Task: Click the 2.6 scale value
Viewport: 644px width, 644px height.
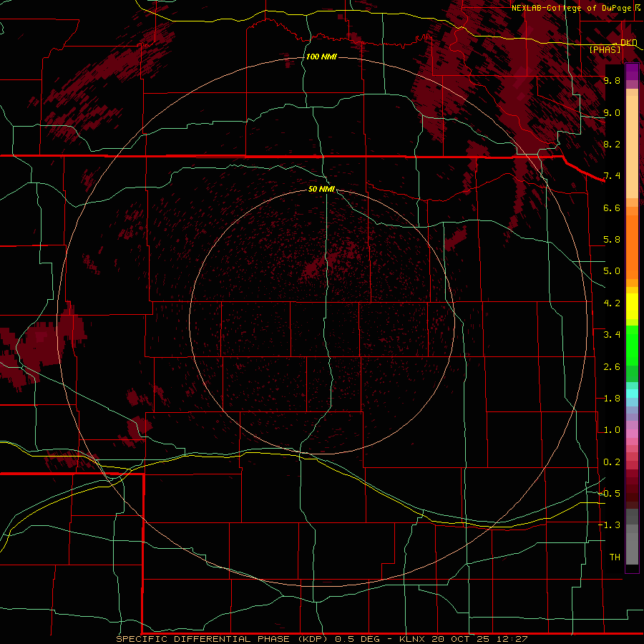Action: tap(612, 367)
